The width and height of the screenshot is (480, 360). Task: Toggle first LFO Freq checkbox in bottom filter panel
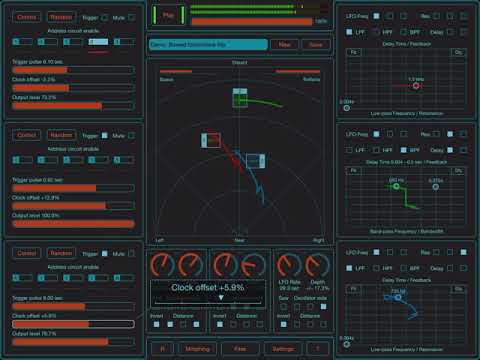pyautogui.click(x=376, y=252)
